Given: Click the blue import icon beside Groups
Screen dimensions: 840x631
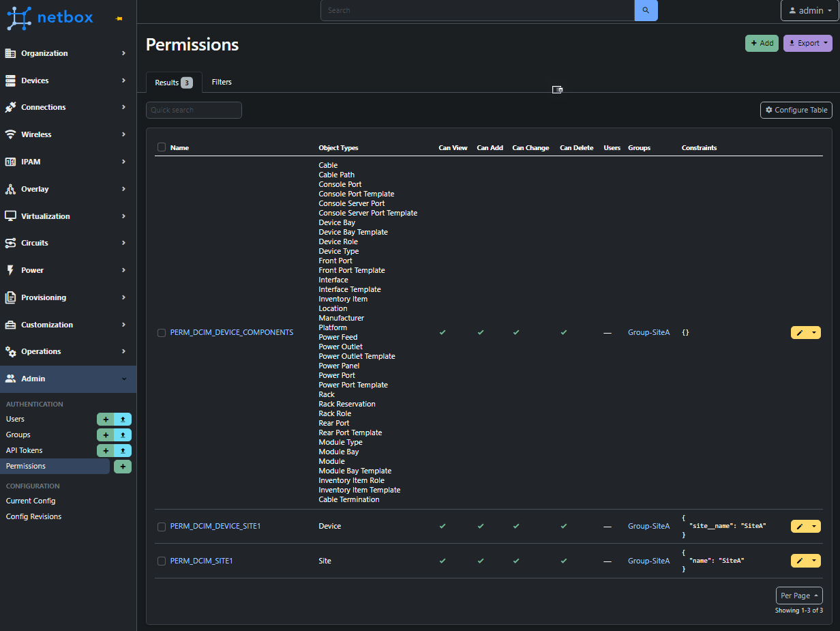Looking at the screenshot, I should point(123,435).
